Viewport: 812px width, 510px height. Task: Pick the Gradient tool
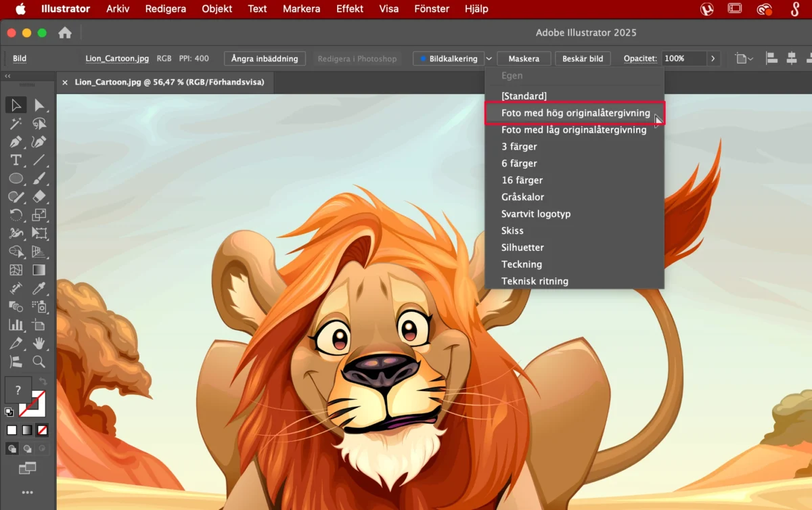pos(39,270)
